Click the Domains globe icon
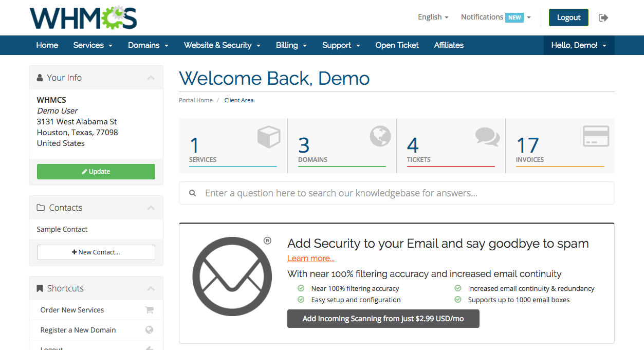644x350 pixels. coord(380,137)
